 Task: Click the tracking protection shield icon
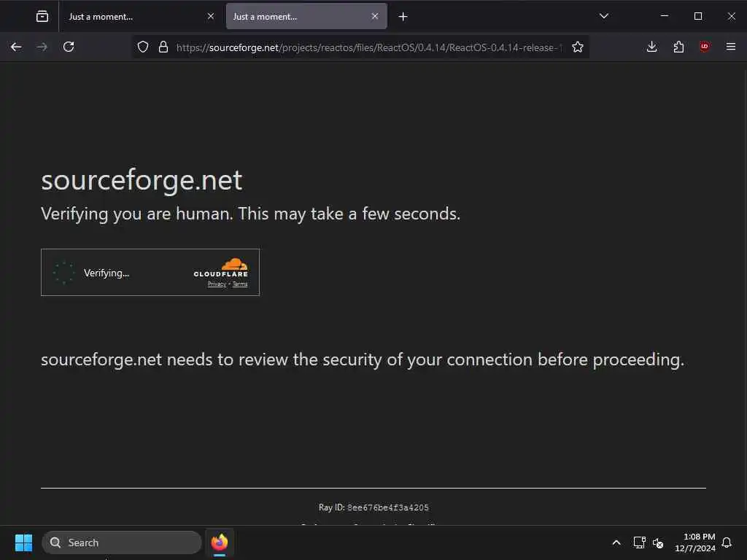(x=143, y=47)
